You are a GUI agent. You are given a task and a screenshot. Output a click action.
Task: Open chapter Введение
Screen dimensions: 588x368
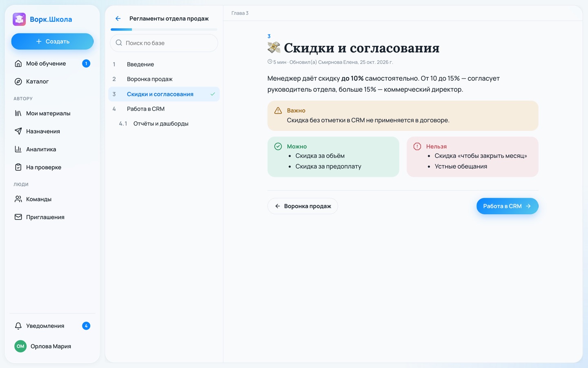pyautogui.click(x=164, y=64)
